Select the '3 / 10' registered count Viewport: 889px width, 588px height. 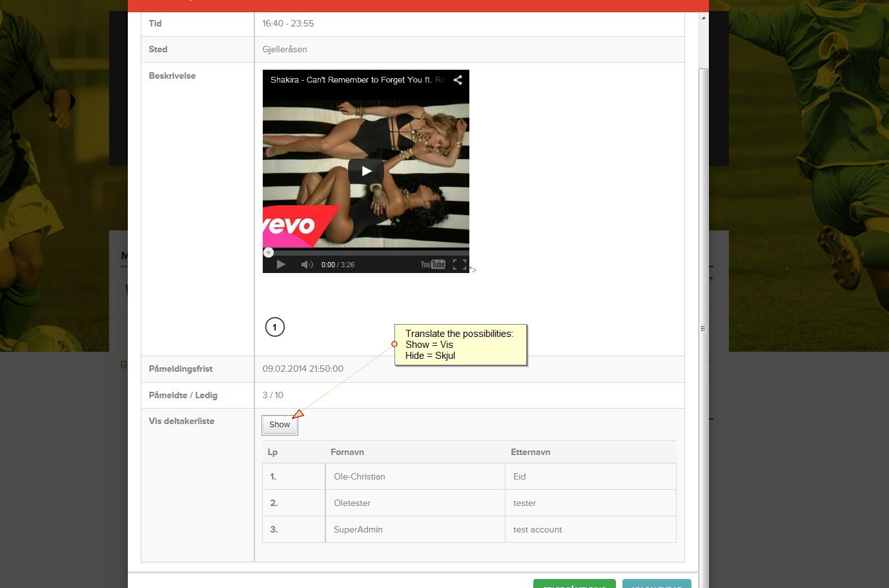(x=273, y=395)
